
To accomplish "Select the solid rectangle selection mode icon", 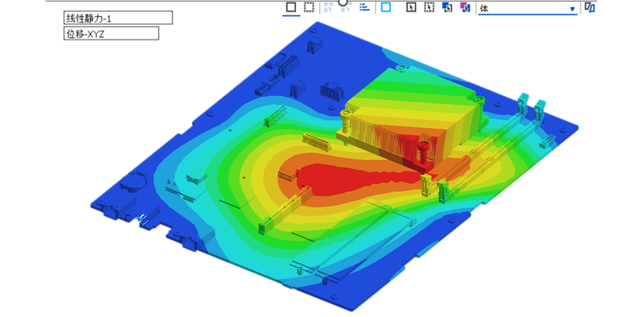I will 291,7.
